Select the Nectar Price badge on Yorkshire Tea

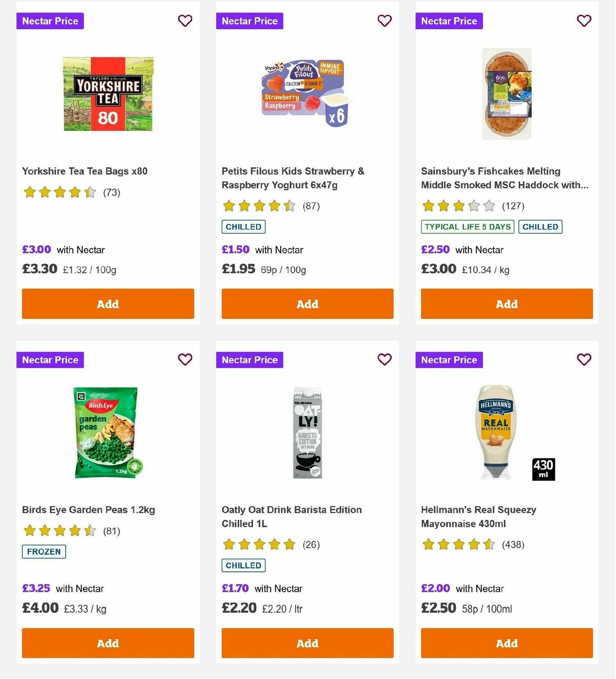[50, 21]
